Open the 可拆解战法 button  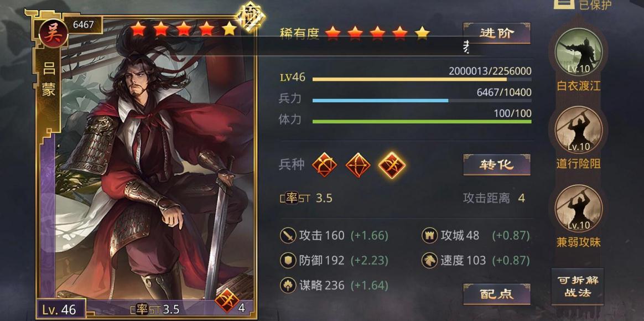click(578, 287)
